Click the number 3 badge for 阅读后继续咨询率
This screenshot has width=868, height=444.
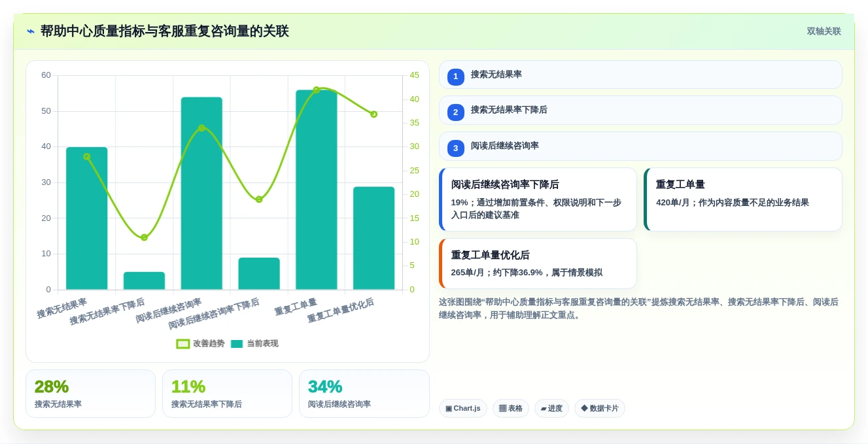[456, 148]
